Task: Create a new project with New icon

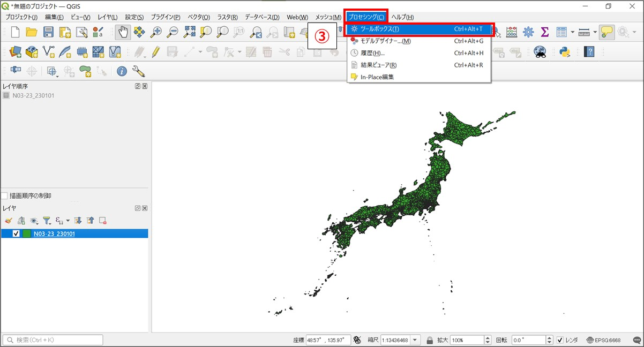Action: pos(15,32)
